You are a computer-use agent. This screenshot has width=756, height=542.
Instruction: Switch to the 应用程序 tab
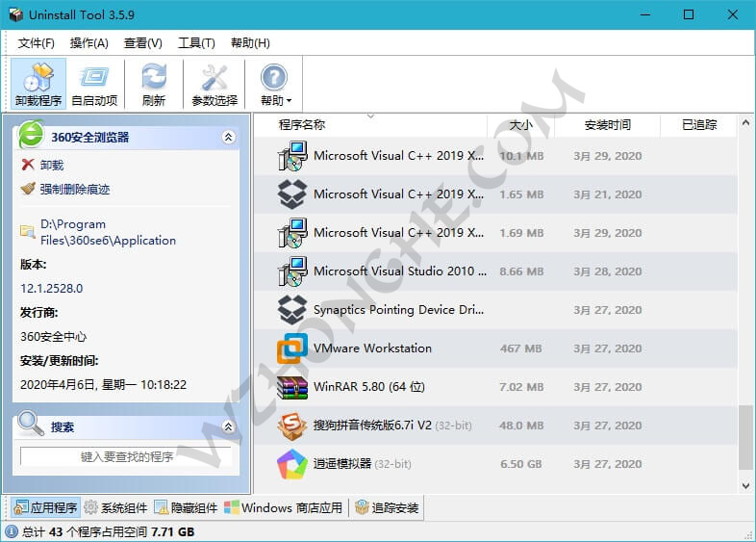pyautogui.click(x=46, y=507)
